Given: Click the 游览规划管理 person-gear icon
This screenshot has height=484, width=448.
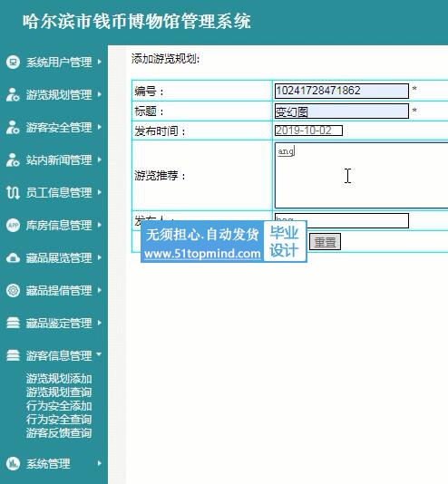Looking at the screenshot, I should click(13, 95).
